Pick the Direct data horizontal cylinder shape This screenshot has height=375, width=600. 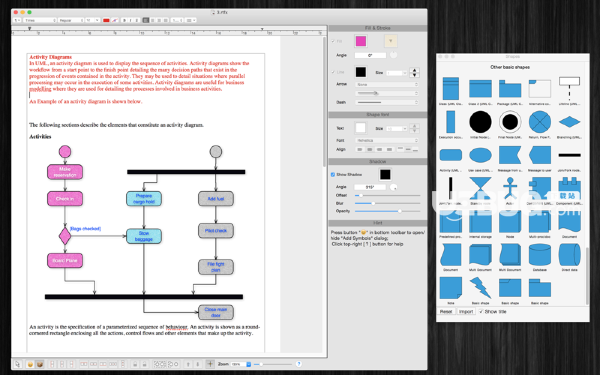pyautogui.click(x=569, y=254)
